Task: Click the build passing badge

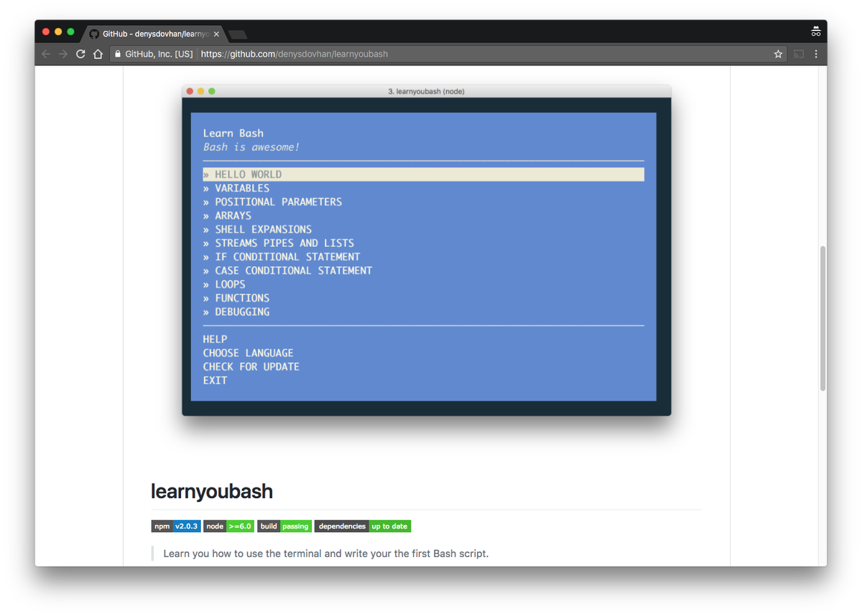Action: [284, 526]
